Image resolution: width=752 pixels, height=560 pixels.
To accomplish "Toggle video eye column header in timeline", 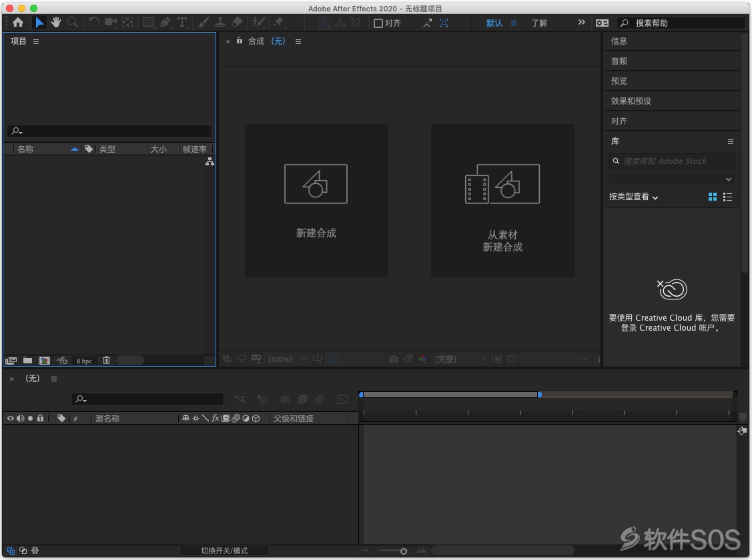I will 10,418.
